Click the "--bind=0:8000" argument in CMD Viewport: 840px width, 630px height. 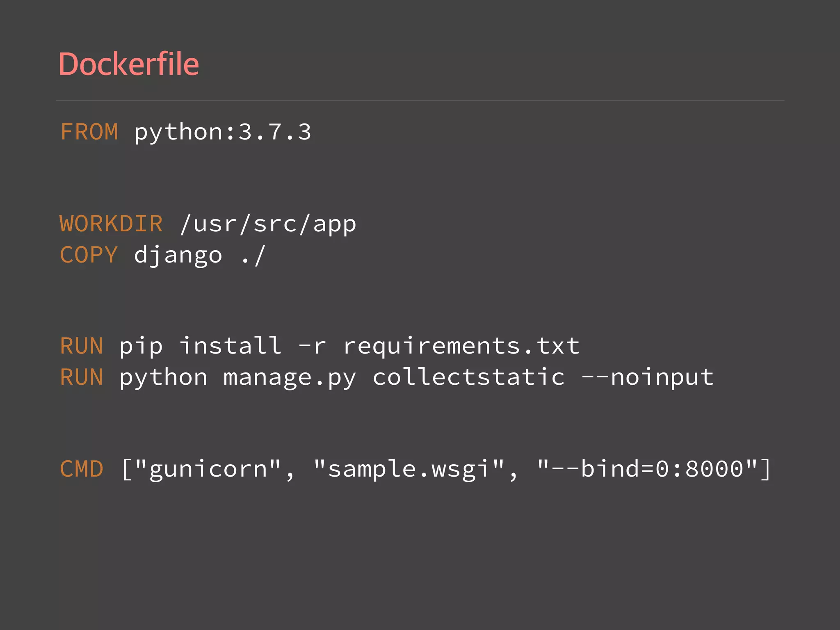pyautogui.click(x=647, y=468)
